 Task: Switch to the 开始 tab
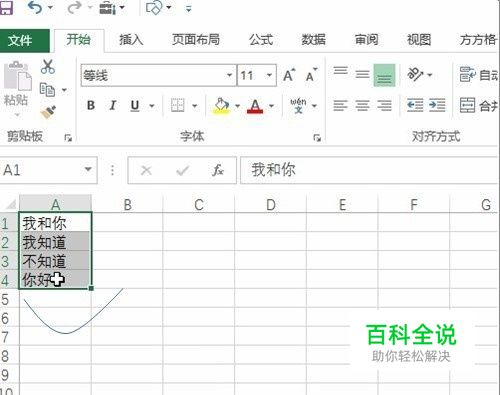[x=79, y=40]
